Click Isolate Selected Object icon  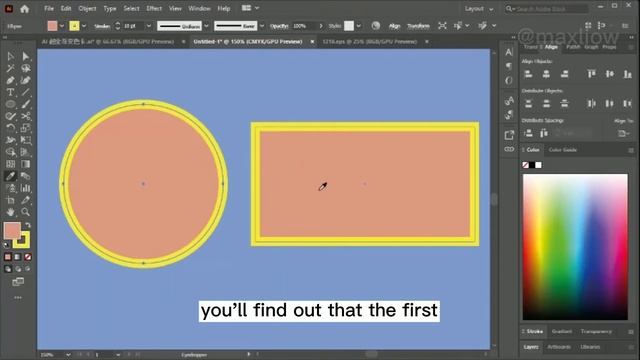coord(442,26)
